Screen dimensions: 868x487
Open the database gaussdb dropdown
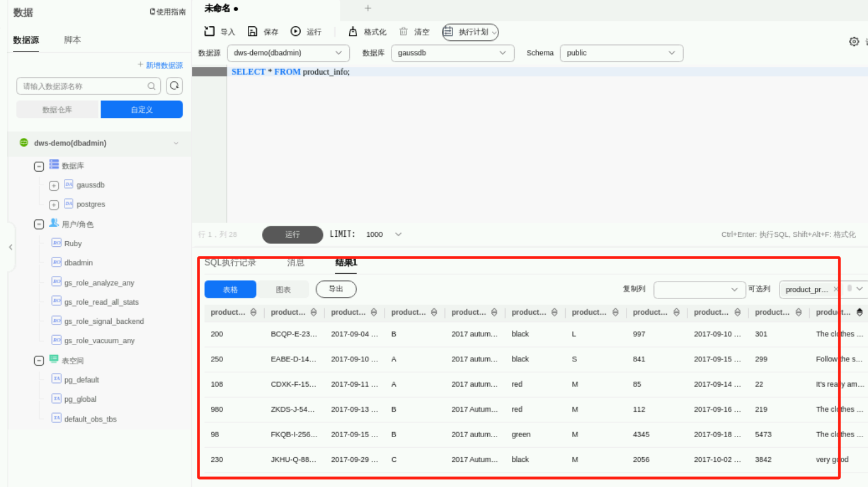[453, 53]
